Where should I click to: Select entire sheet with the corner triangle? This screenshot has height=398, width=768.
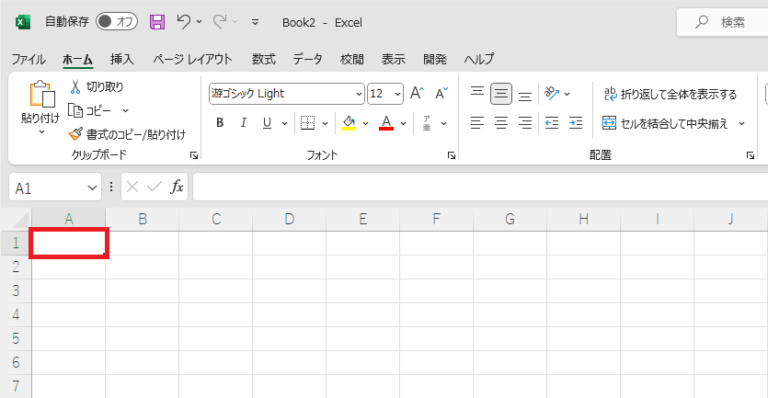(x=21, y=220)
